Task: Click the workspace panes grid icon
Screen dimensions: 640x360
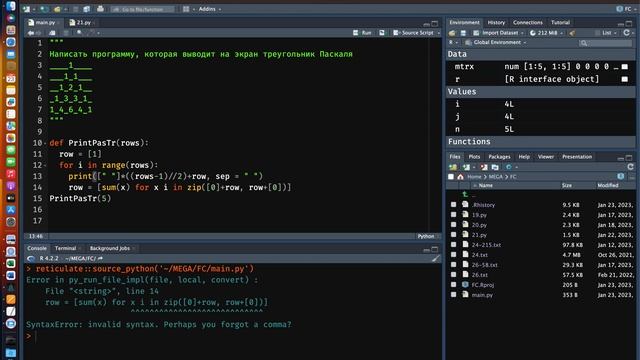Action: tap(186, 9)
